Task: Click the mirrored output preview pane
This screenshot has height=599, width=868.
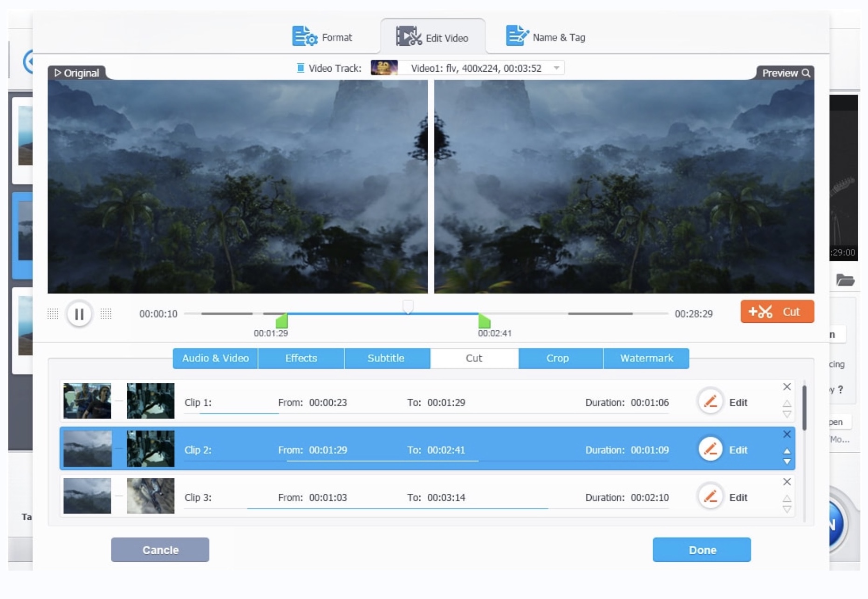Action: click(x=624, y=186)
